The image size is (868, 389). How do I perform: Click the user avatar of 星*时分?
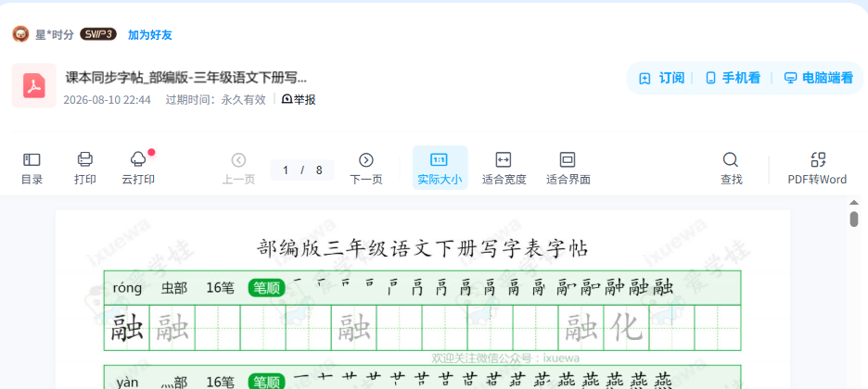(20, 34)
